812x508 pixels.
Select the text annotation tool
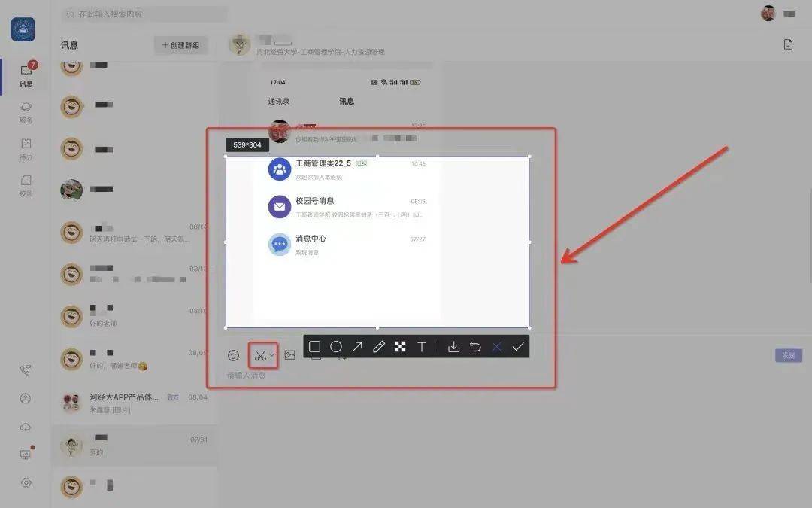pos(422,347)
